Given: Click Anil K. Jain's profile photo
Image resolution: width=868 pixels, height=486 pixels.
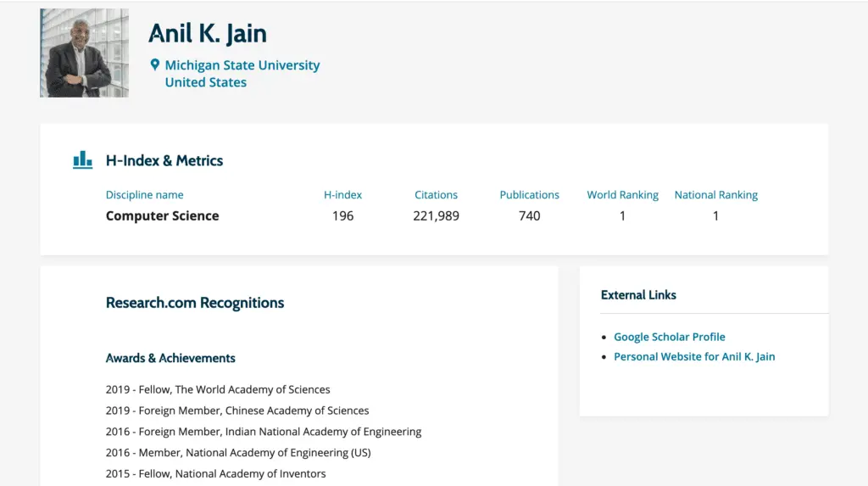Looking at the screenshot, I should [84, 53].
